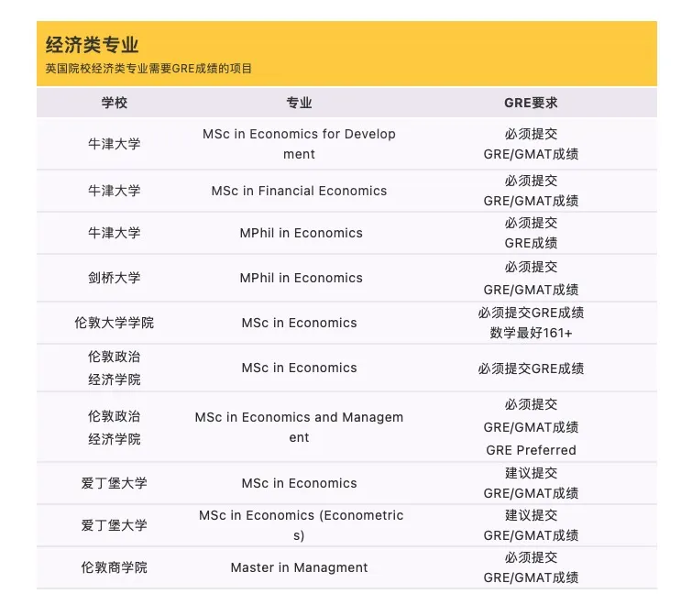Click 必须提交GRE成绩 in UCL's row
The height and width of the screenshot is (616, 681).
point(531,313)
